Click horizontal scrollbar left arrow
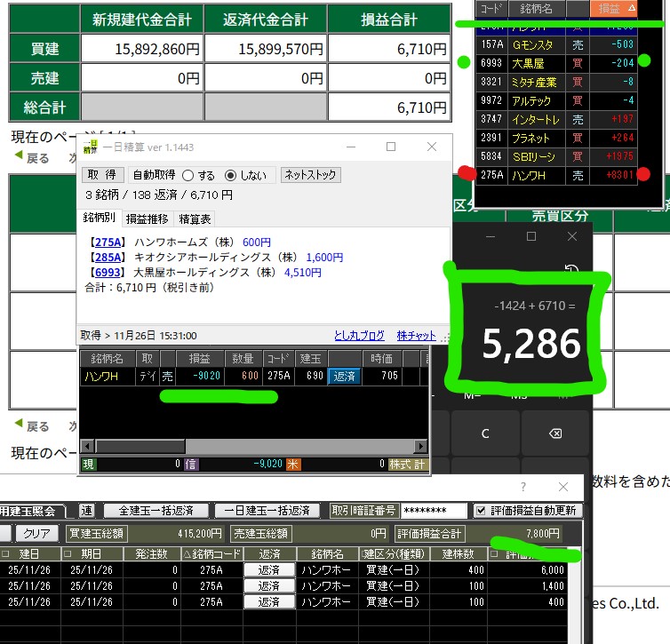 coord(87,446)
